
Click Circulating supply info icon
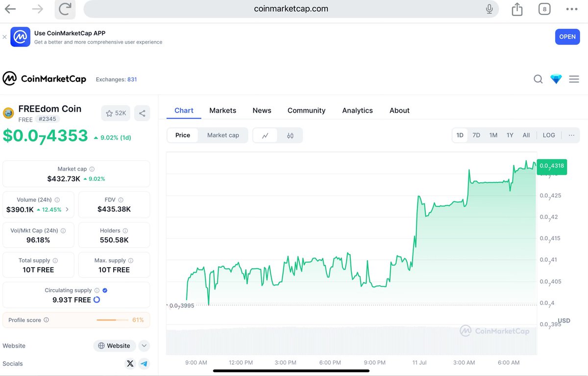(x=97, y=291)
